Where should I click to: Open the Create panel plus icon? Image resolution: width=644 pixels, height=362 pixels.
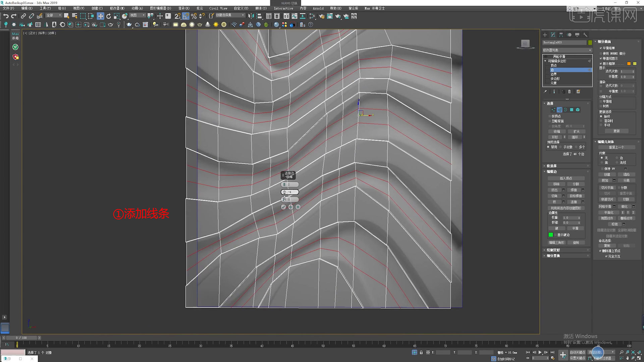[545, 35]
